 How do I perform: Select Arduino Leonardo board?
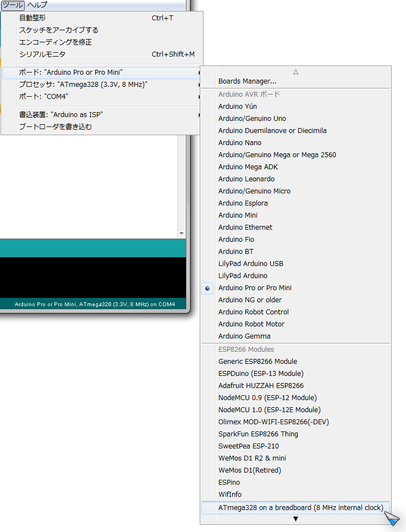click(295, 179)
